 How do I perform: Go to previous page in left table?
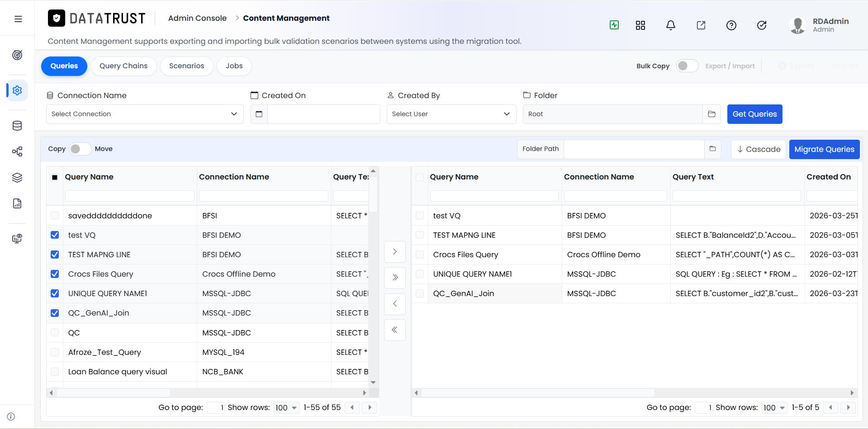(x=352, y=407)
